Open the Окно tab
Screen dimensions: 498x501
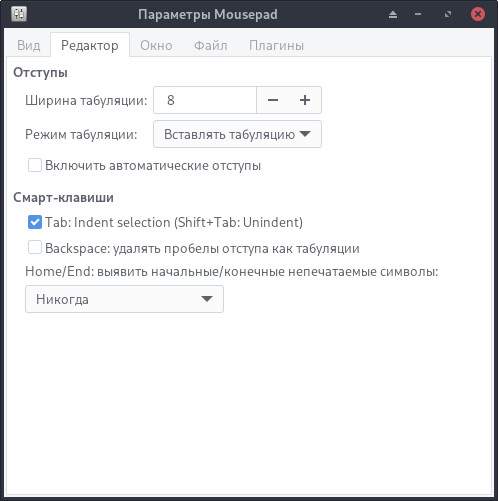tap(156, 45)
